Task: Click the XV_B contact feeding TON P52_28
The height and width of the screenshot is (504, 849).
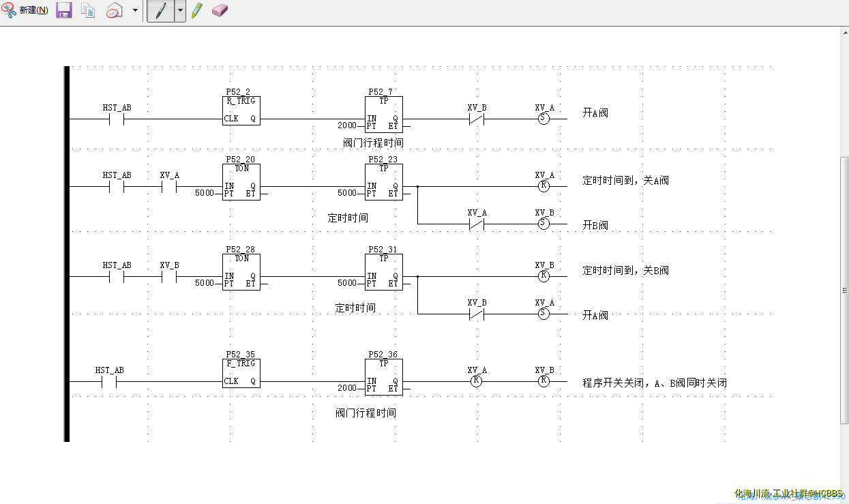Action: [x=169, y=277]
